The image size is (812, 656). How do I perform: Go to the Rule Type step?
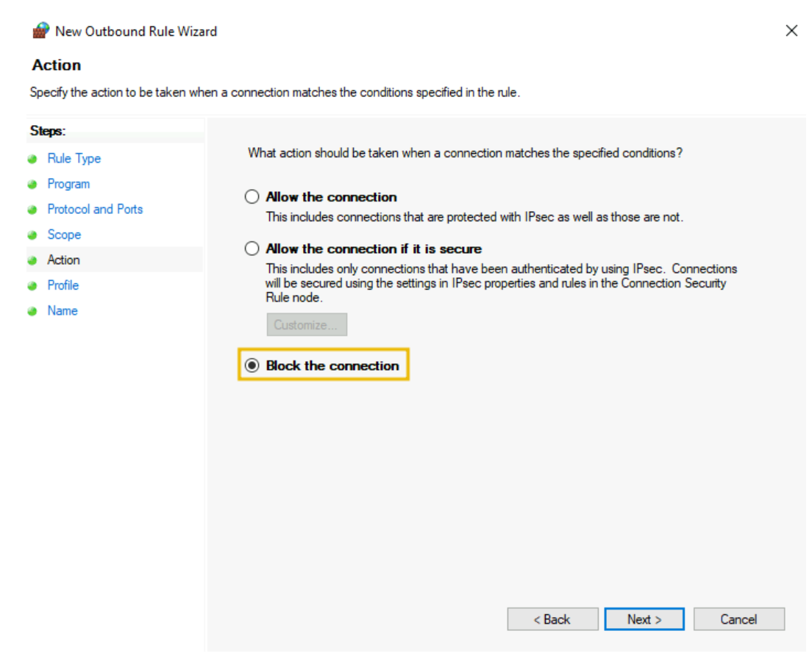[74, 158]
